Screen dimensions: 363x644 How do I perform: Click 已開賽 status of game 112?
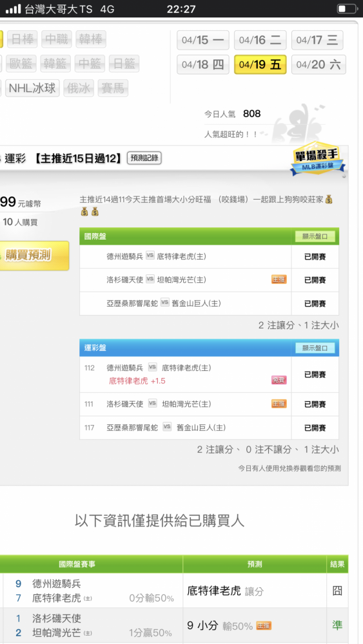pyautogui.click(x=315, y=375)
